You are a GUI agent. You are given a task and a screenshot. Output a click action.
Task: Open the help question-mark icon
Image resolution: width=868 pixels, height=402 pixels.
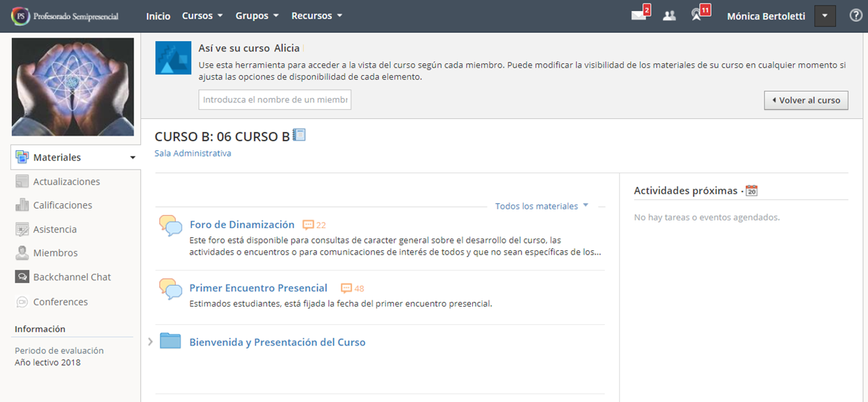(x=855, y=15)
